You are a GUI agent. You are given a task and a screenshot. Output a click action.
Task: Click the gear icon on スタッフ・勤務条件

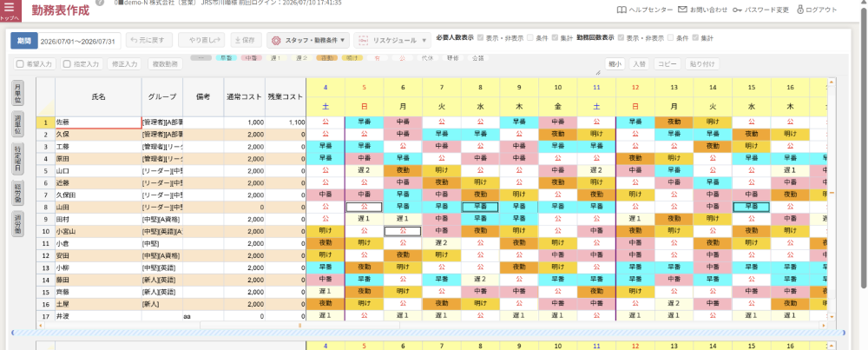(x=276, y=41)
